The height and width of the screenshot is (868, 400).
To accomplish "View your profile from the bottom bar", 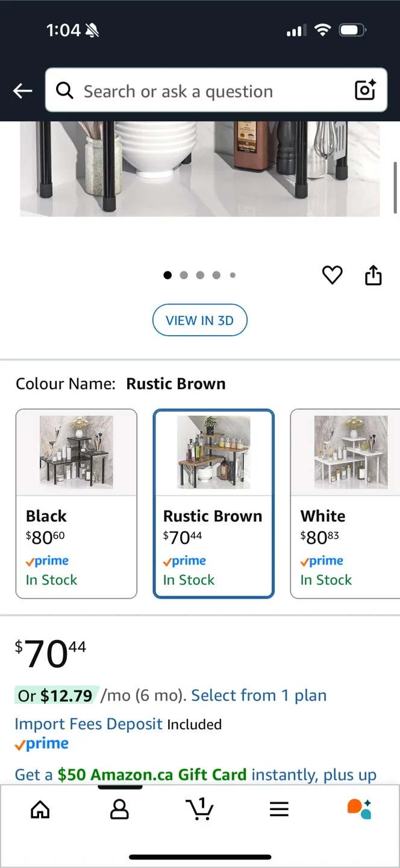I will (120, 810).
